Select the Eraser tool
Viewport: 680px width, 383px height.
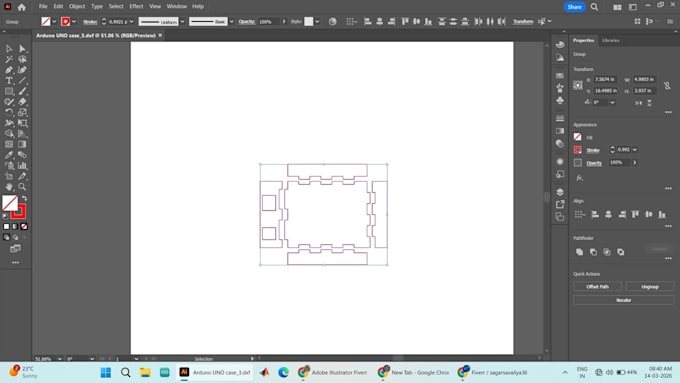pos(23,102)
